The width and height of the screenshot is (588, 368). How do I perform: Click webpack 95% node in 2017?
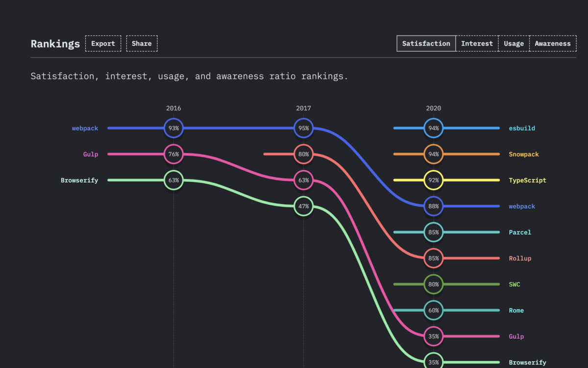(303, 128)
